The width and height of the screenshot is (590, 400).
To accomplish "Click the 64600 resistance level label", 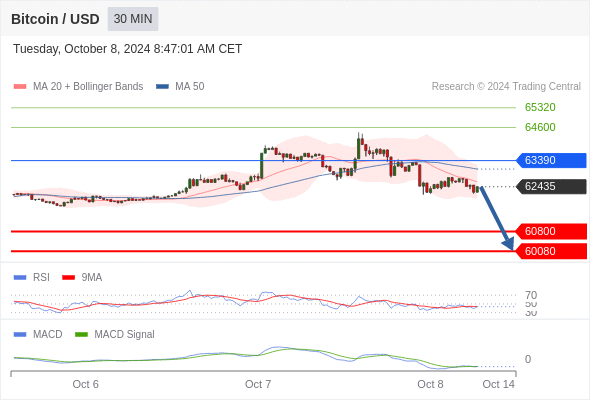I will click(x=540, y=127).
